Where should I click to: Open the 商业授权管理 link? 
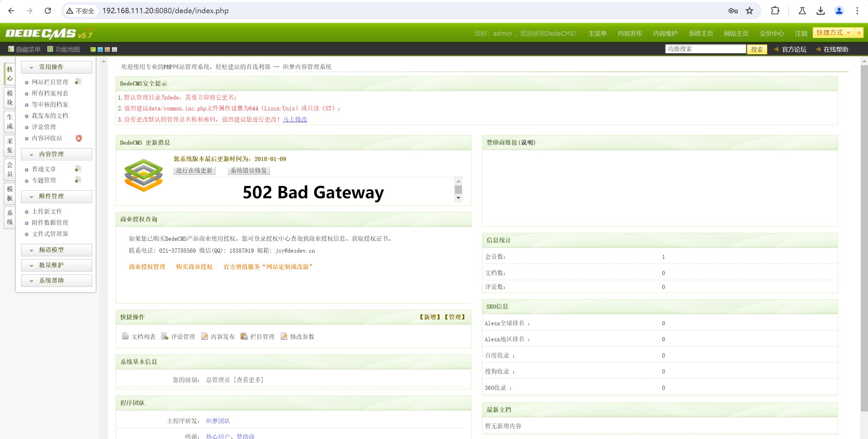pos(147,267)
